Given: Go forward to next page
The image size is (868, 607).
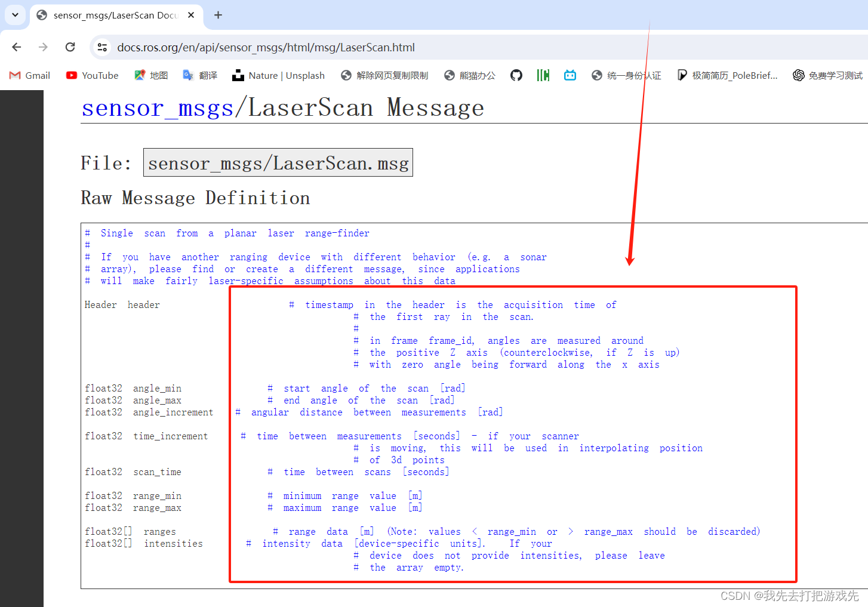Looking at the screenshot, I should [43, 47].
